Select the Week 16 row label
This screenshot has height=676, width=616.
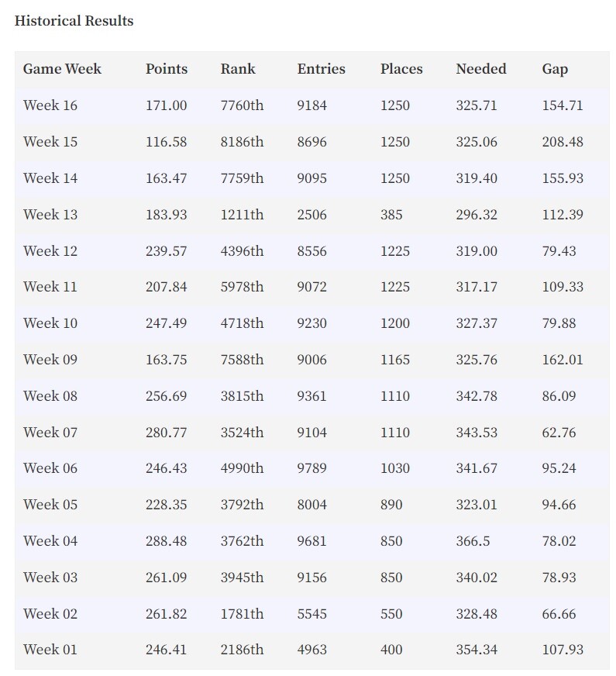(x=50, y=105)
